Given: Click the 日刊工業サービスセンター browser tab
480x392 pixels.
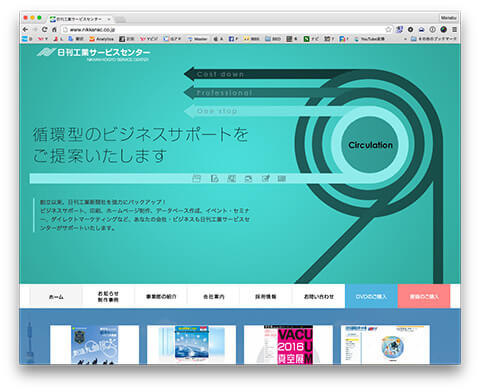Looking at the screenshot, I should point(80,19).
